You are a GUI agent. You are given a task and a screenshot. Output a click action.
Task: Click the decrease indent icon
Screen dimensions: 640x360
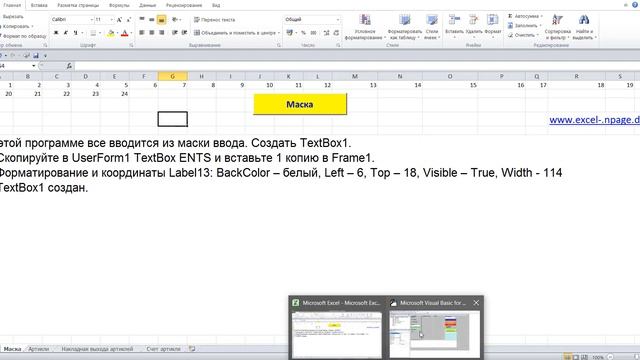pyautogui.click(x=175, y=33)
